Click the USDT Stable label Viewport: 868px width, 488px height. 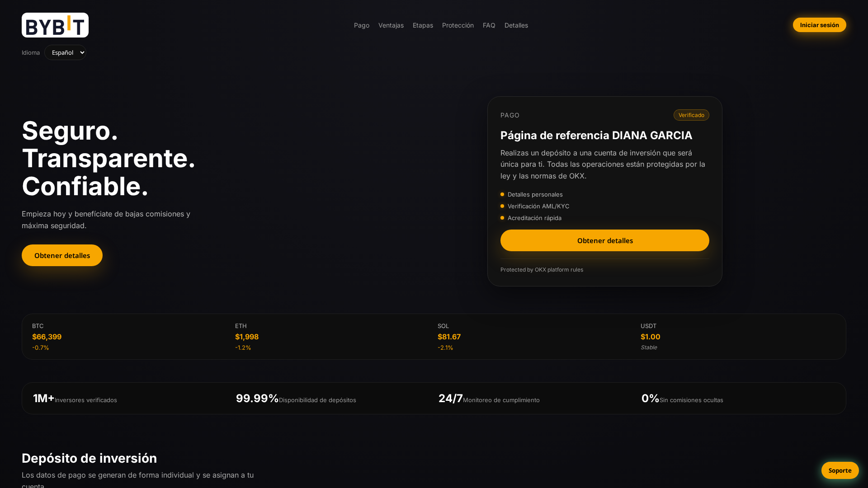click(x=649, y=347)
